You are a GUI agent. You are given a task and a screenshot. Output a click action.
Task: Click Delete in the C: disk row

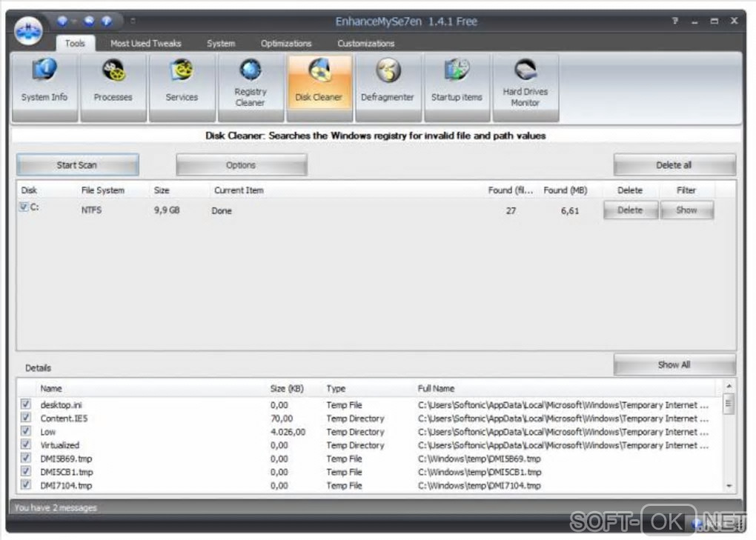(630, 210)
